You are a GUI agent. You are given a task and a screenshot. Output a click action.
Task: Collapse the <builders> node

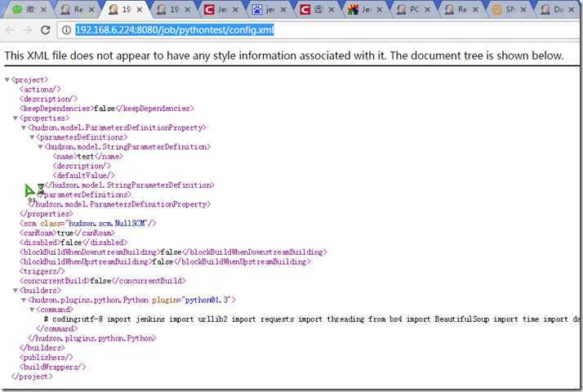click(16, 291)
